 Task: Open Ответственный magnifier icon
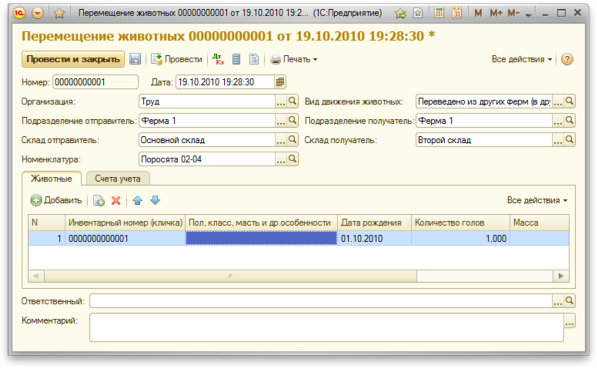click(569, 301)
